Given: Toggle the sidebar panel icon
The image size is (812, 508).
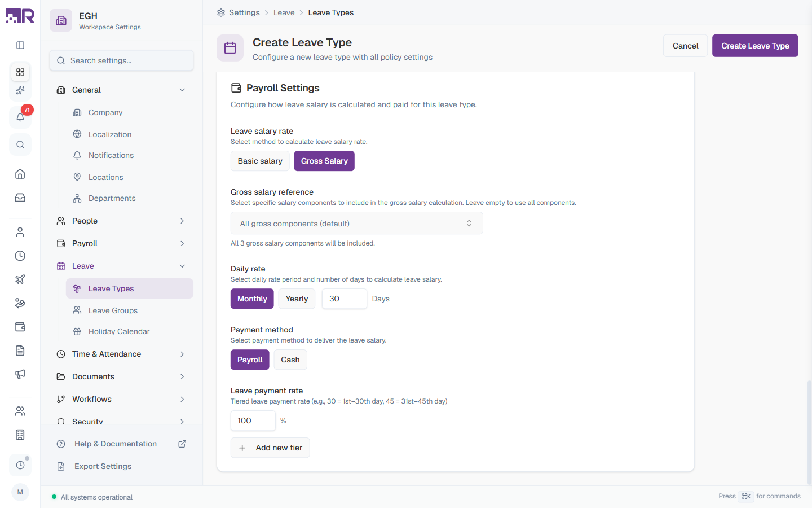Looking at the screenshot, I should pyautogui.click(x=20, y=45).
